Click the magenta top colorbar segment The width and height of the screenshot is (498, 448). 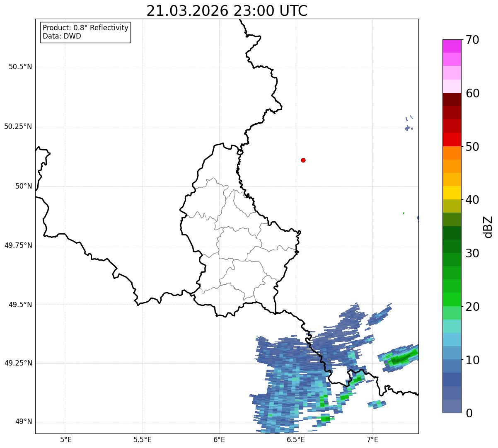pos(452,46)
